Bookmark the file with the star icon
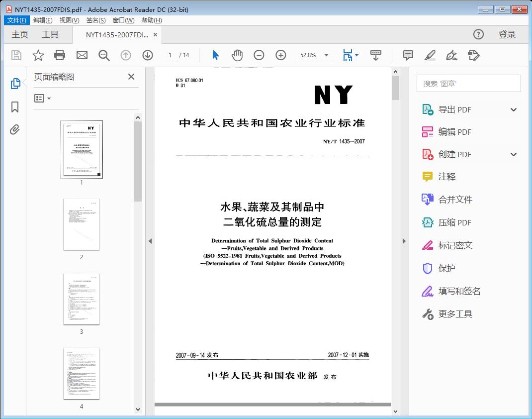Viewport: 532px width, 419px height. [x=38, y=55]
